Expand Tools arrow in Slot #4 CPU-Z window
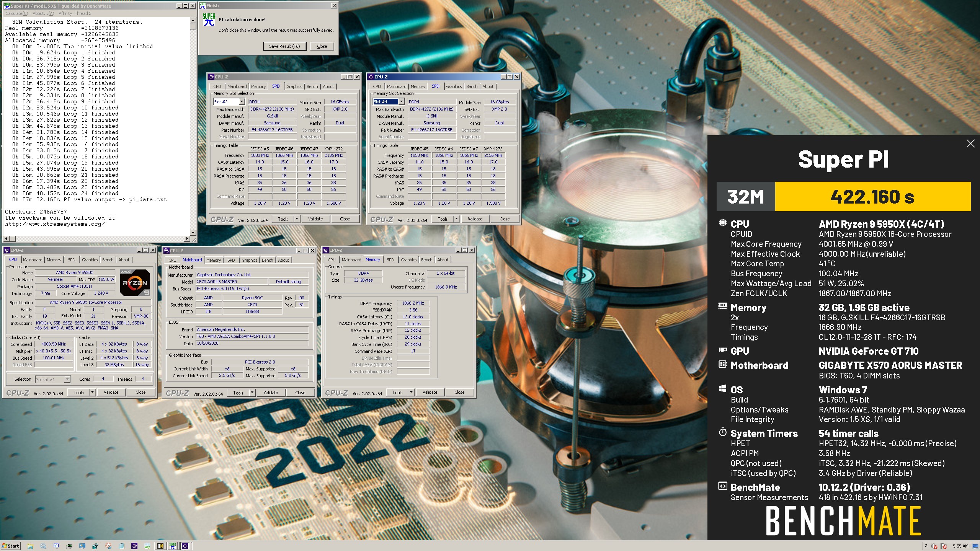The image size is (980, 551). click(x=456, y=218)
